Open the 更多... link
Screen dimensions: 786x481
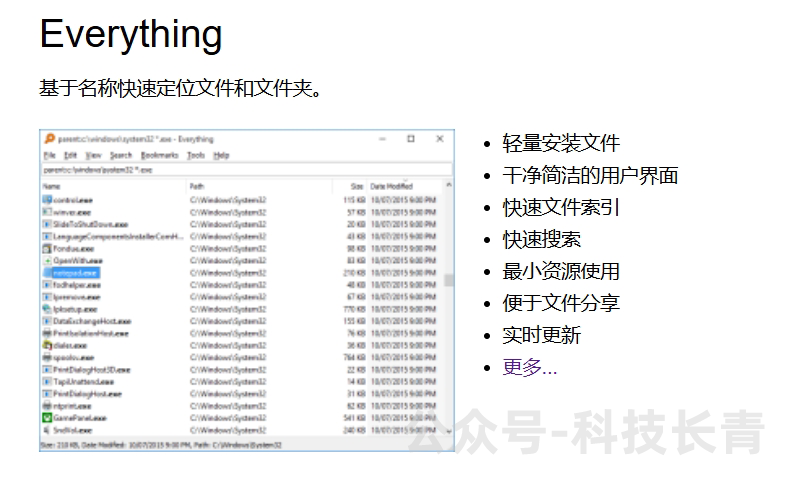pyautogui.click(x=529, y=367)
